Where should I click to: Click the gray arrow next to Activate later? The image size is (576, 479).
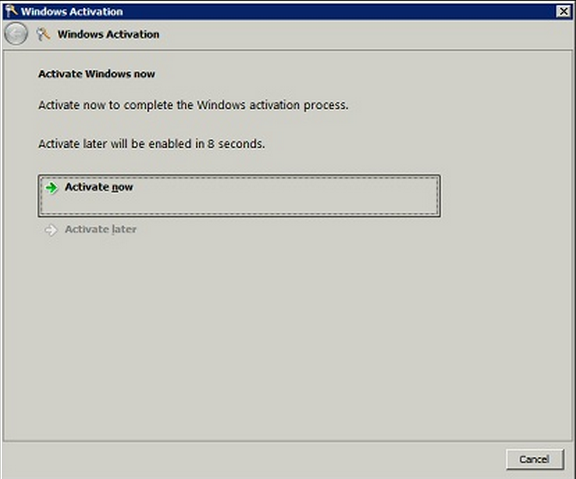[x=51, y=230]
